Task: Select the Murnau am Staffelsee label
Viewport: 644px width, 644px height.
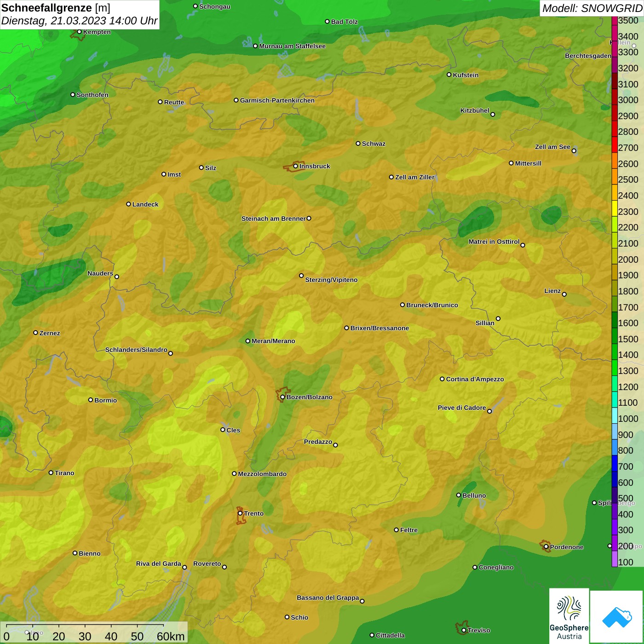Action: tap(292, 46)
